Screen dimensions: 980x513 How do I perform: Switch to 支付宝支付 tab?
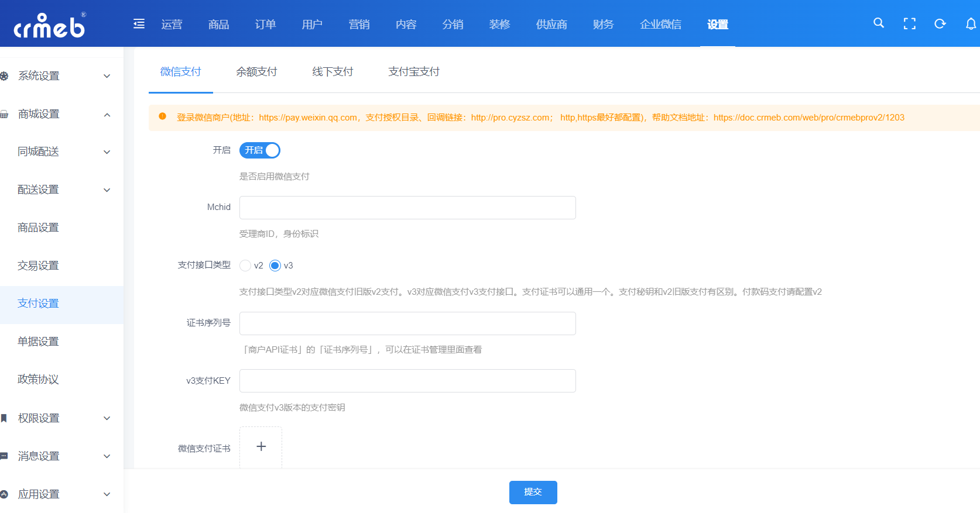[x=414, y=71]
